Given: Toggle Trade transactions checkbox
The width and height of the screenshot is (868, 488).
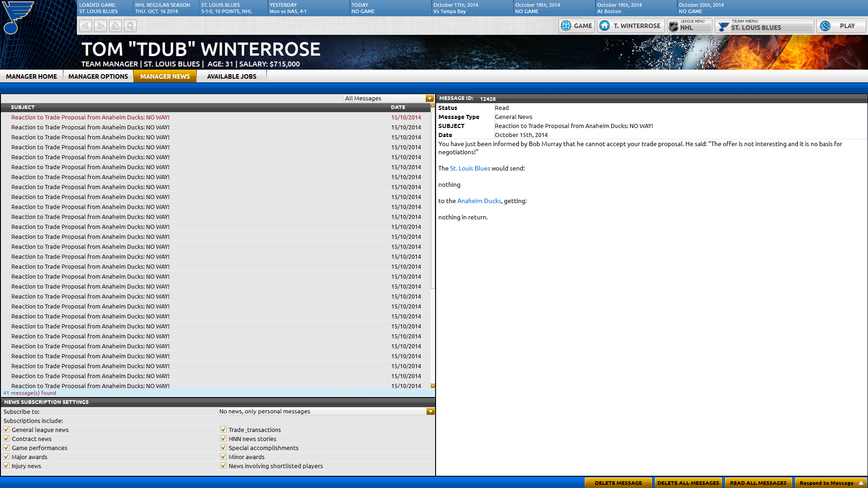Looking at the screenshot, I should [223, 429].
